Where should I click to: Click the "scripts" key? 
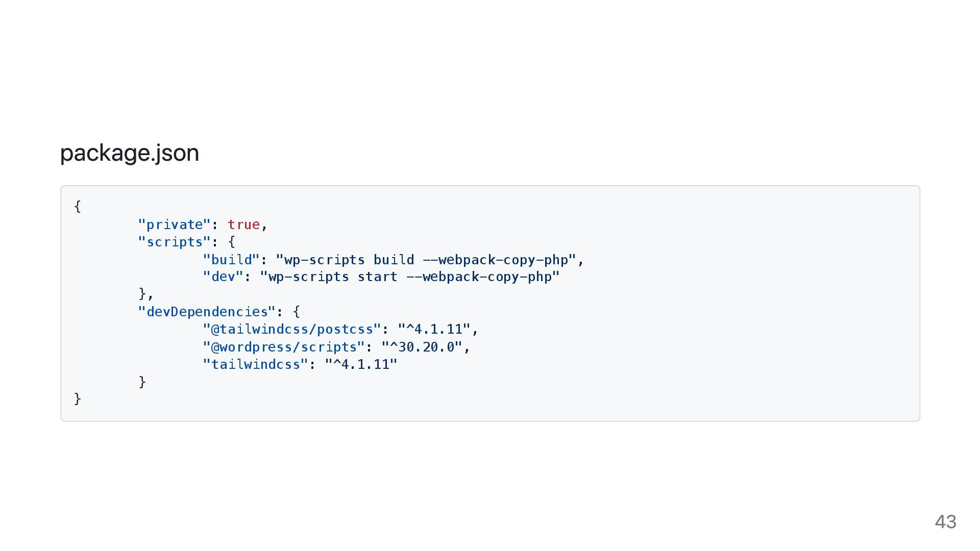point(174,242)
